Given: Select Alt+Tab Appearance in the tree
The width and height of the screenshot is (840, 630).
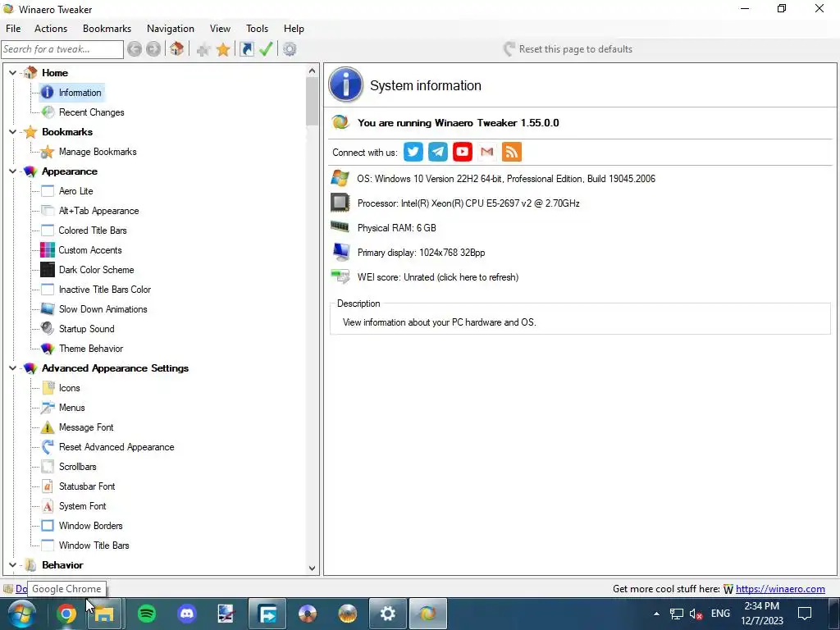Looking at the screenshot, I should 98,211.
